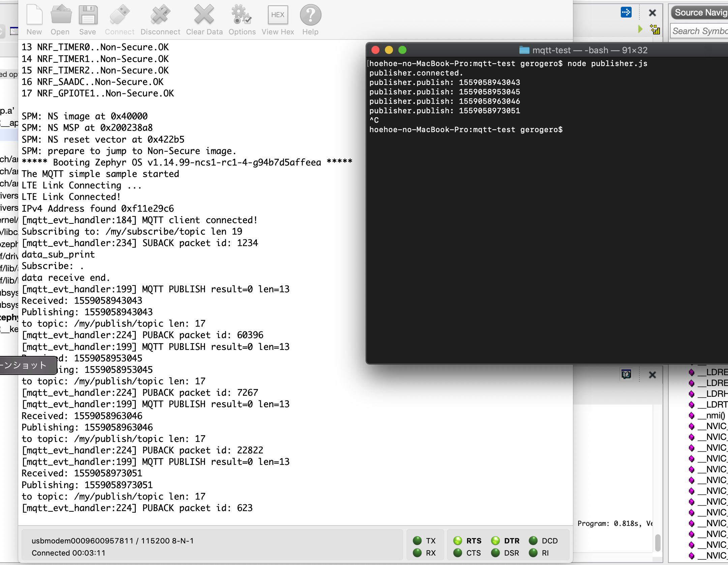Click 'SPM: NS image at 0x40000' line
Image resolution: width=728 pixels, height=565 pixels.
click(x=85, y=116)
